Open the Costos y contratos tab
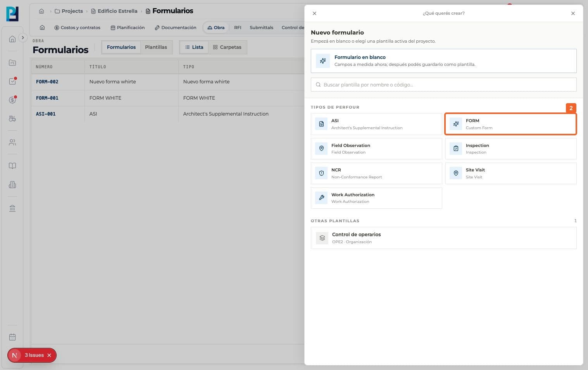 pos(78,28)
